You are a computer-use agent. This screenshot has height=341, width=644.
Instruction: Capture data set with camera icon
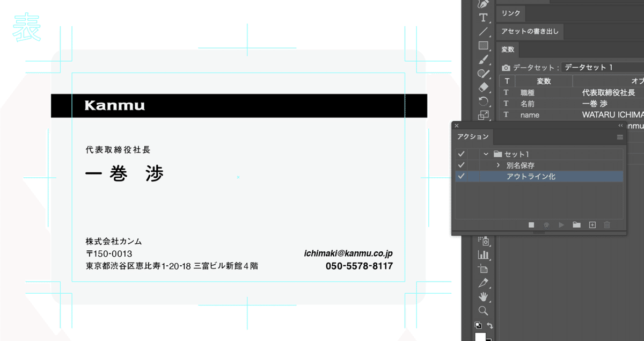click(506, 68)
